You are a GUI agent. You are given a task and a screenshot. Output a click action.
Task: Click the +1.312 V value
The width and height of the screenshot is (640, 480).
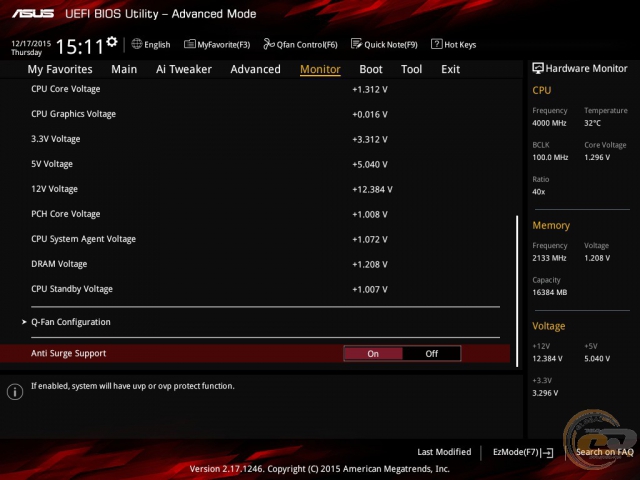[x=370, y=89]
